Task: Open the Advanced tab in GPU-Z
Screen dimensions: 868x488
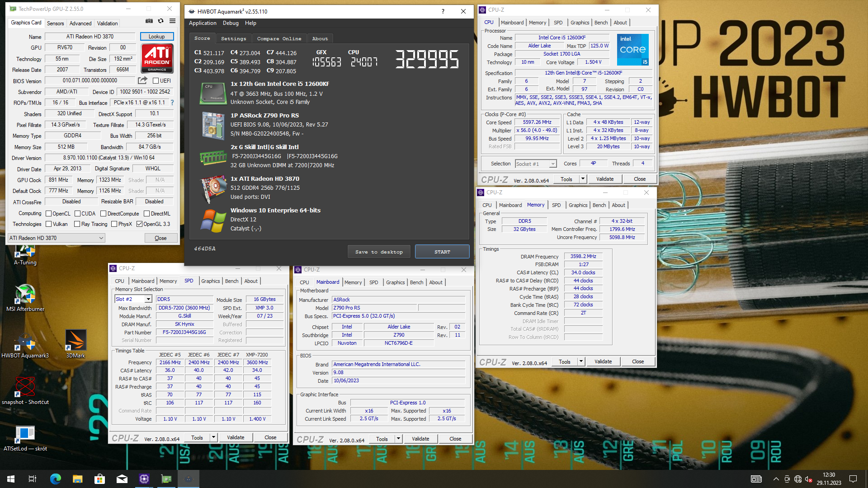Action: [80, 23]
